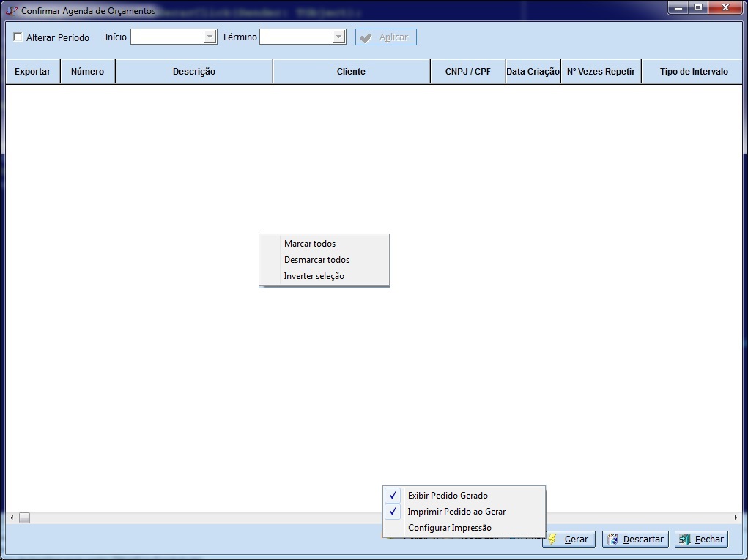Enable the Alterar Período checkbox
This screenshot has height=560, width=748.
18,37
